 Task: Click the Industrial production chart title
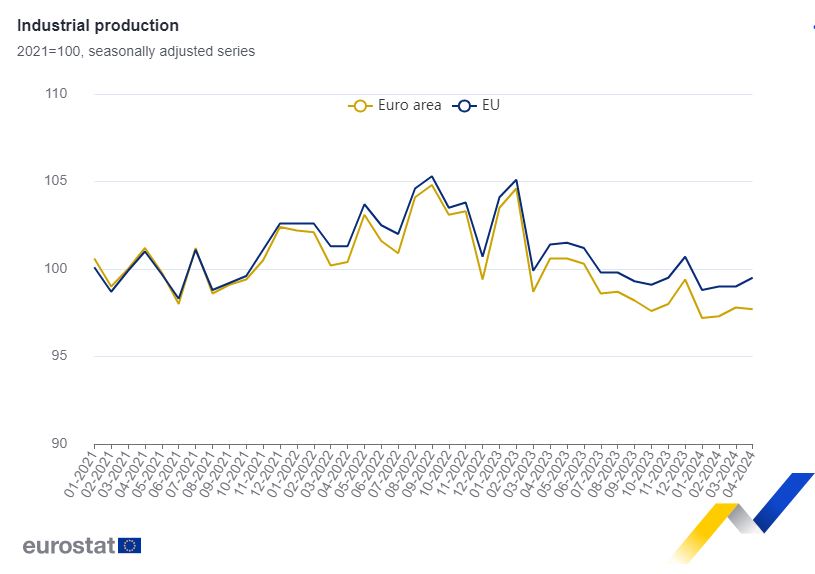tap(98, 26)
